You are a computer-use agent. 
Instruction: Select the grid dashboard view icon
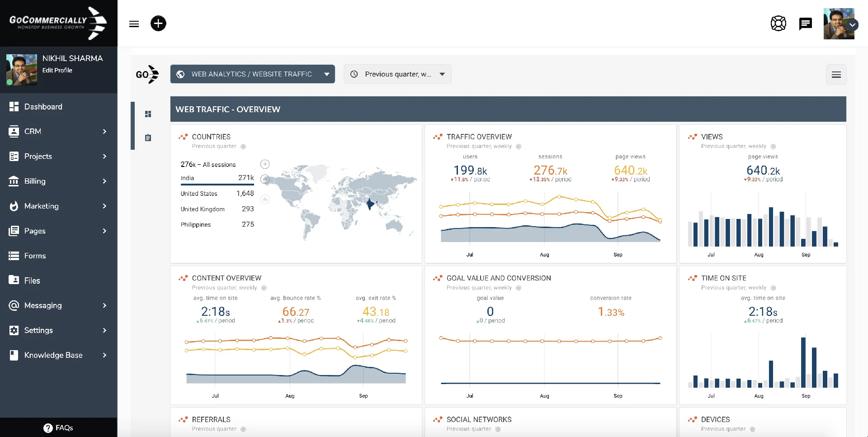click(148, 114)
